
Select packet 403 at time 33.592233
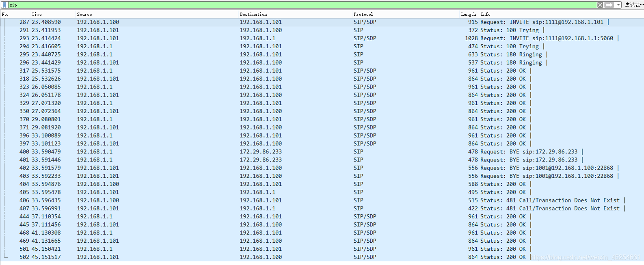click(x=322, y=176)
